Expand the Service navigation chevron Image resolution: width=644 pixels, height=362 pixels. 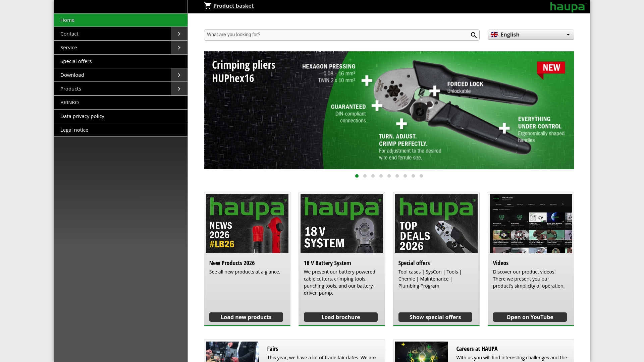(x=179, y=47)
